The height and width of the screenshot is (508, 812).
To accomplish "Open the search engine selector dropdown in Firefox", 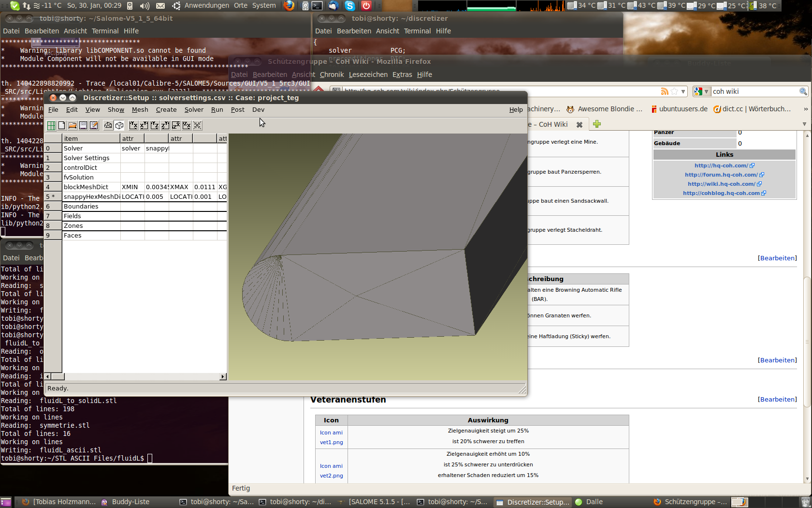I will [701, 91].
